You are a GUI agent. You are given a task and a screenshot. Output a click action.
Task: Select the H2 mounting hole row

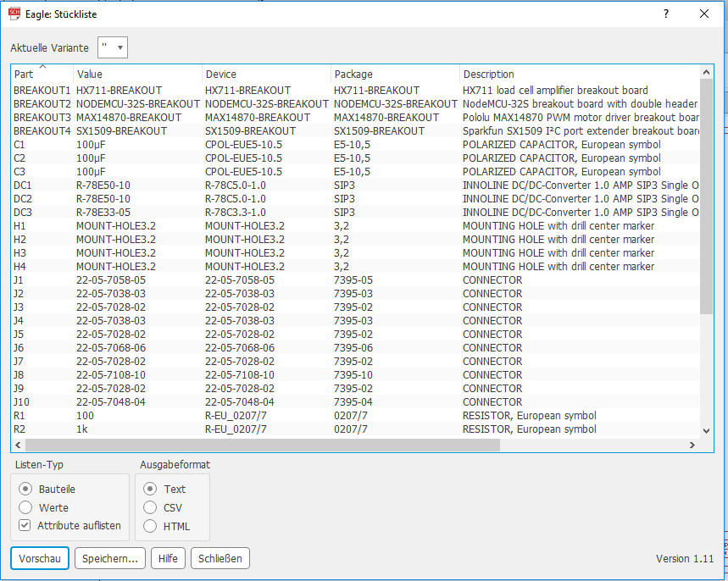355,239
